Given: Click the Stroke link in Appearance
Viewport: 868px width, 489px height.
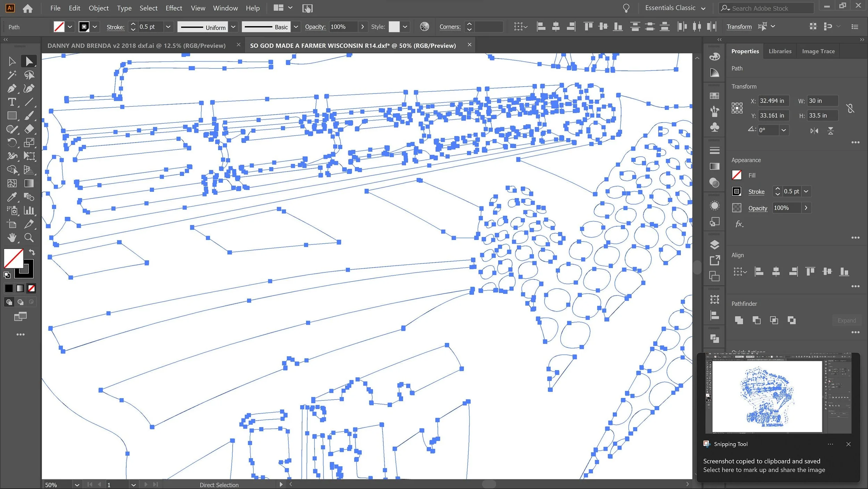Looking at the screenshot, I should pos(756,191).
